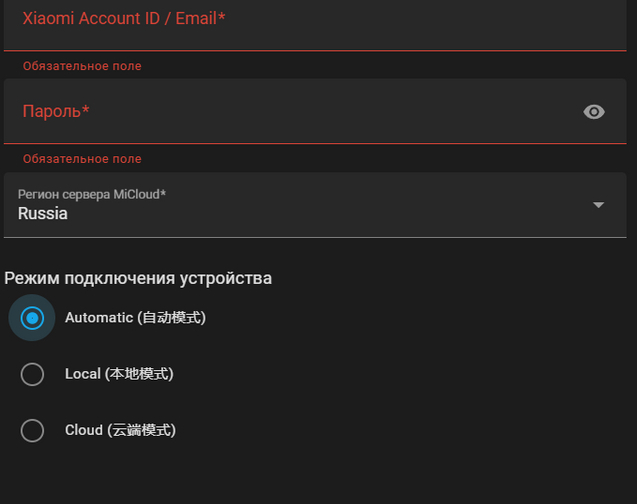Click the red Пароль* label
Image resolution: width=637 pixels, height=504 pixels.
tap(56, 111)
